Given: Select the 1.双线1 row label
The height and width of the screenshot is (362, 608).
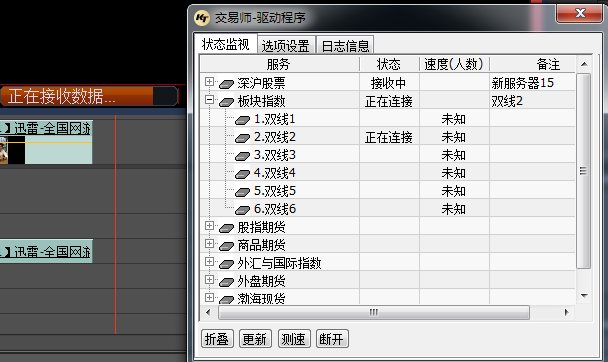Looking at the screenshot, I should click(275, 119).
